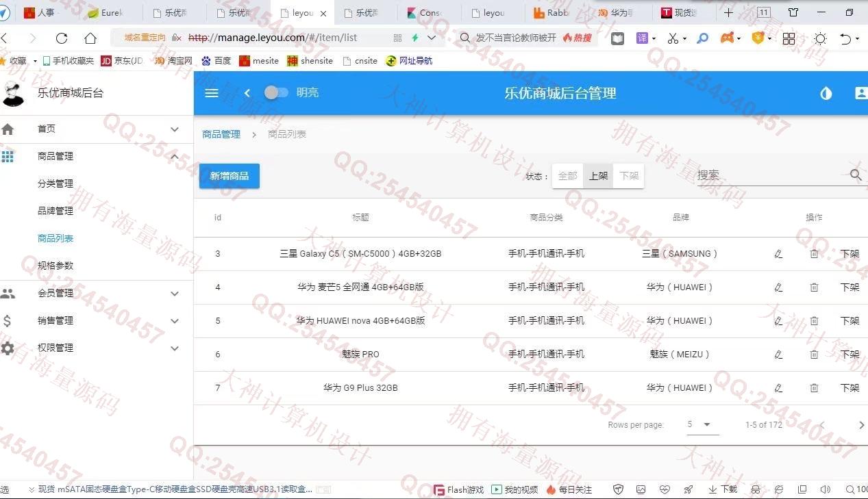Toggle the 明亮 theme switch
The image size is (868, 499).
pyautogui.click(x=276, y=92)
